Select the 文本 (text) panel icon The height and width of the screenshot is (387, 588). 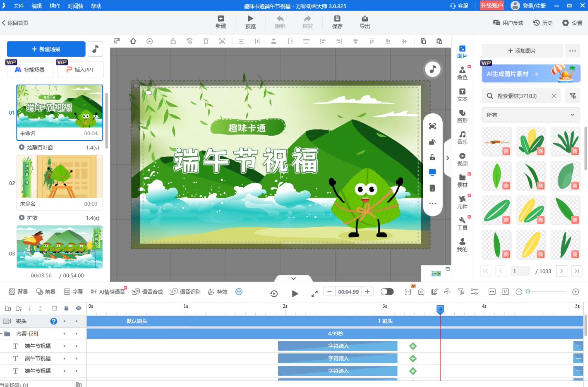(462, 94)
